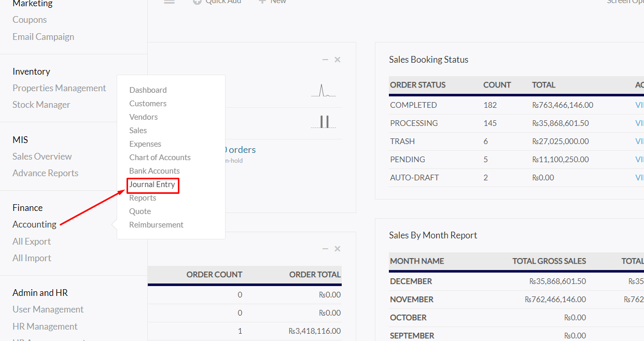Open HR Management in sidebar
This screenshot has width=644, height=341.
pos(45,326)
